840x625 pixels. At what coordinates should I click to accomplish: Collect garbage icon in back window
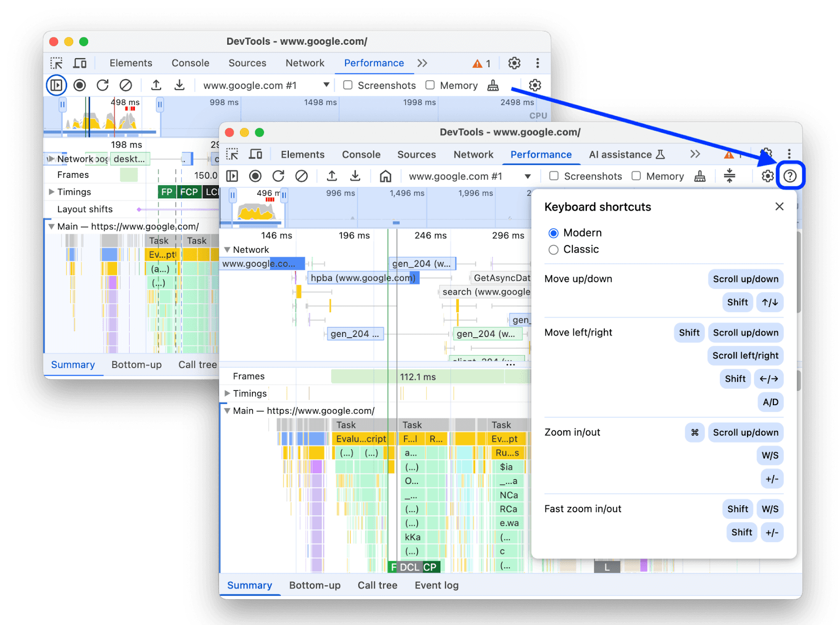pyautogui.click(x=493, y=85)
